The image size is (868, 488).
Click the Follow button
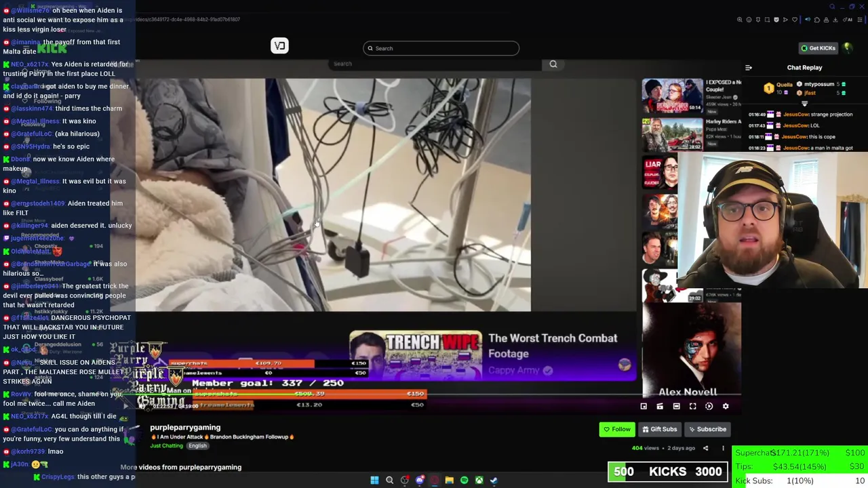pos(617,429)
